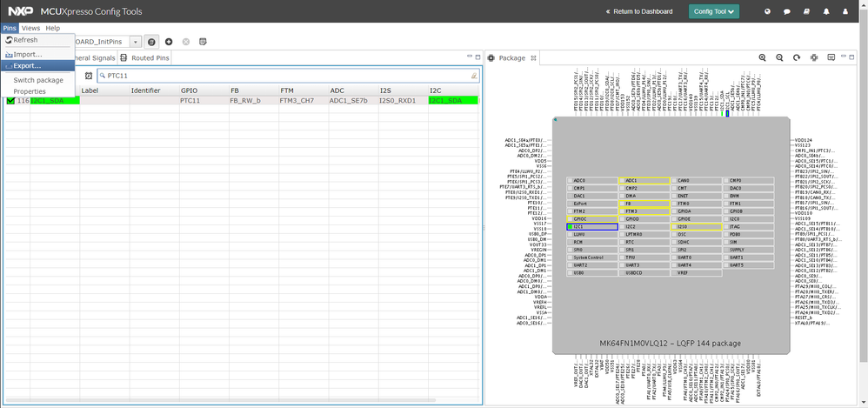Maximize the Pins table panel
Screen dimensions: 868x408
[x=477, y=57]
